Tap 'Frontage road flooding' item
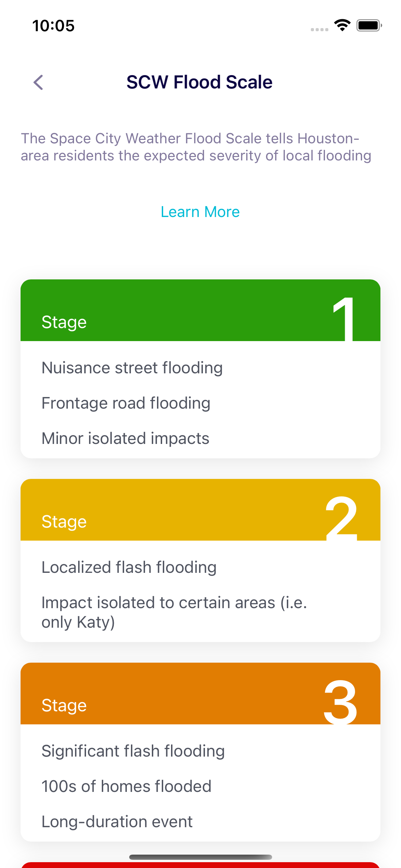Viewport: 401px width, 868px height. (126, 403)
